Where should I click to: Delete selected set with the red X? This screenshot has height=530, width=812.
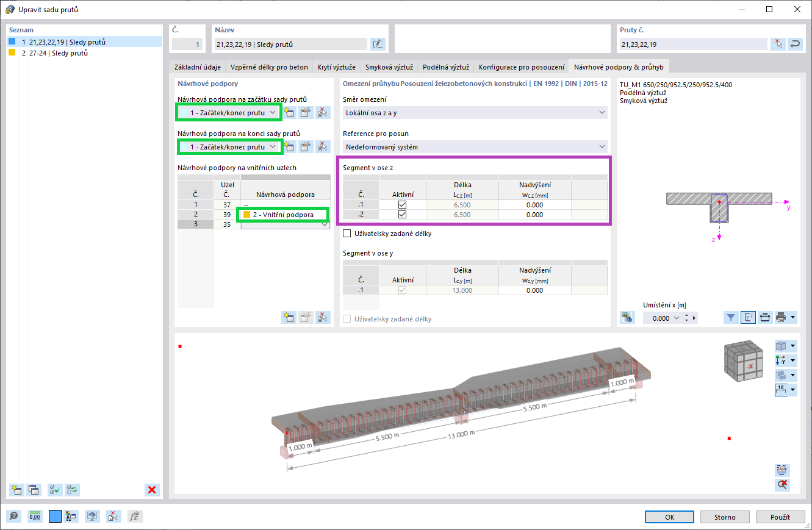(x=152, y=489)
